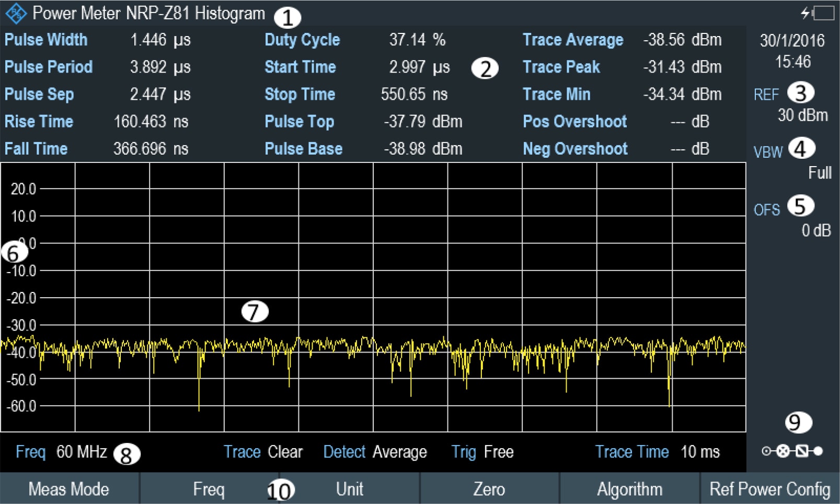Click the crossed-circle mixer icon in diagram
The image size is (840, 504).
point(783,451)
